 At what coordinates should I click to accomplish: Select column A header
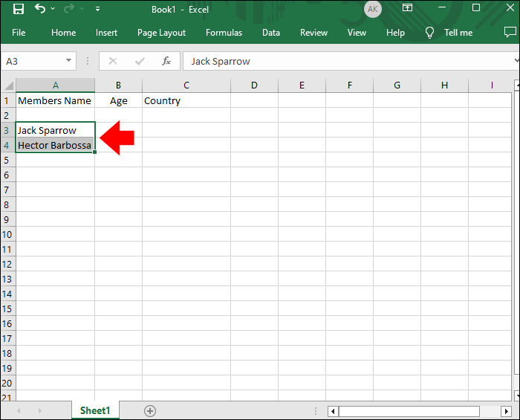56,85
